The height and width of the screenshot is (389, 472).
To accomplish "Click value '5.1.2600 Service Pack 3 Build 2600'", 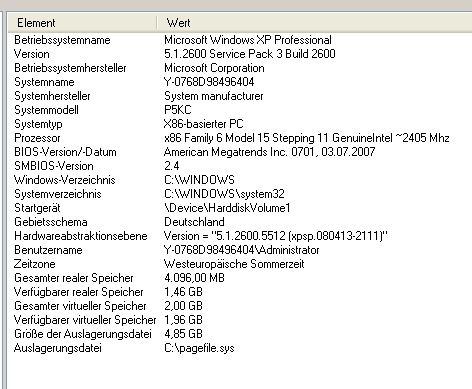I will 250,54.
